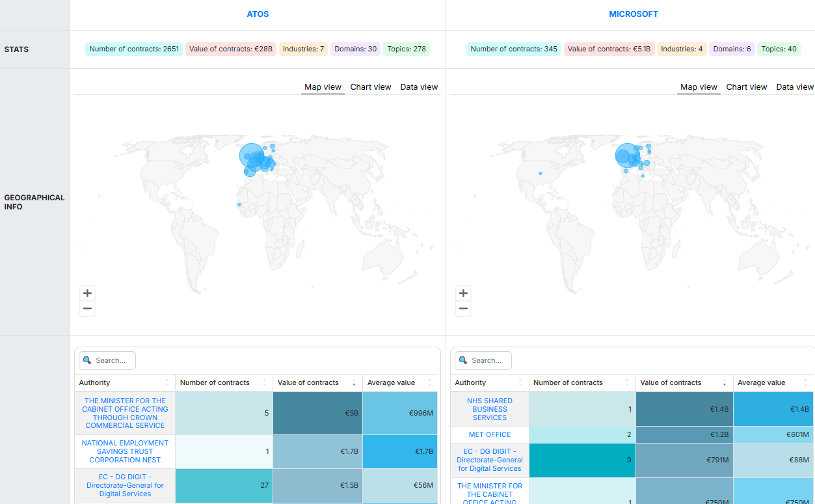Click the '€5B' value cell in ATOS table
The height and width of the screenshot is (504, 815).
[x=317, y=413]
